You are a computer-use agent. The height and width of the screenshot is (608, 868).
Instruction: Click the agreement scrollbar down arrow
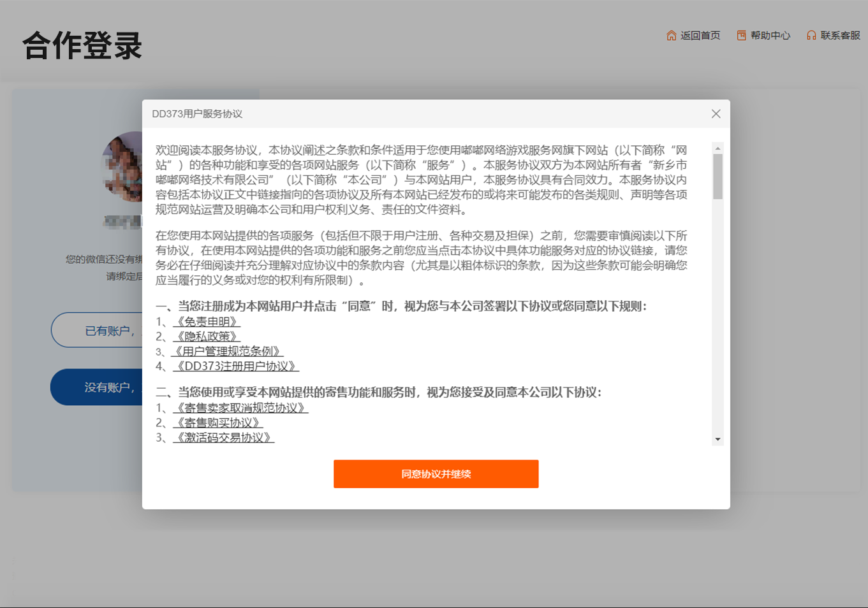pyautogui.click(x=717, y=439)
